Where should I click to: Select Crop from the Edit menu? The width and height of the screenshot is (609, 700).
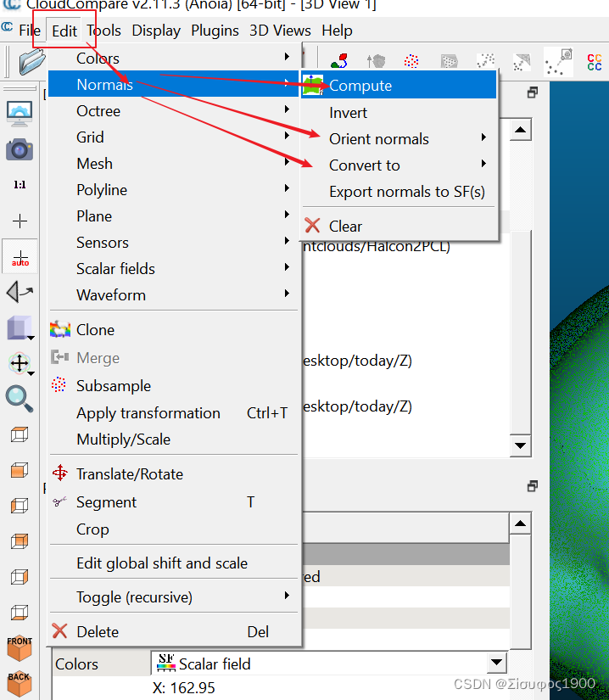[x=174, y=529]
